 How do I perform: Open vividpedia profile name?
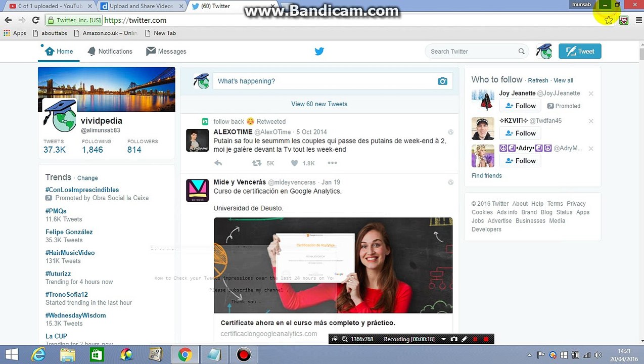pos(101,121)
